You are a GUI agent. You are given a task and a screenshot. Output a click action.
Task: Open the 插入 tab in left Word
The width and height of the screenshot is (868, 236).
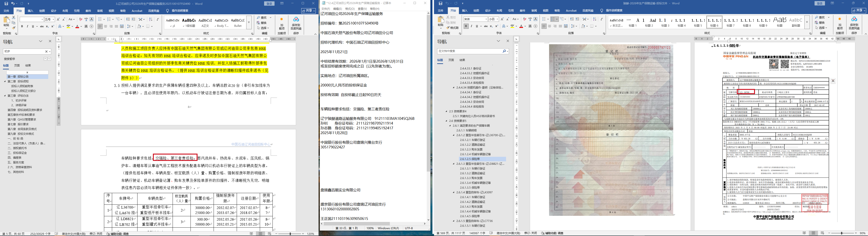point(30,11)
